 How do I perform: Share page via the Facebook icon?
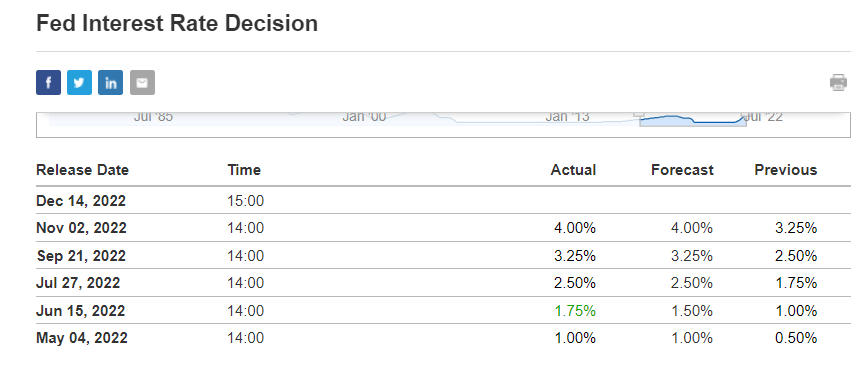pos(48,83)
